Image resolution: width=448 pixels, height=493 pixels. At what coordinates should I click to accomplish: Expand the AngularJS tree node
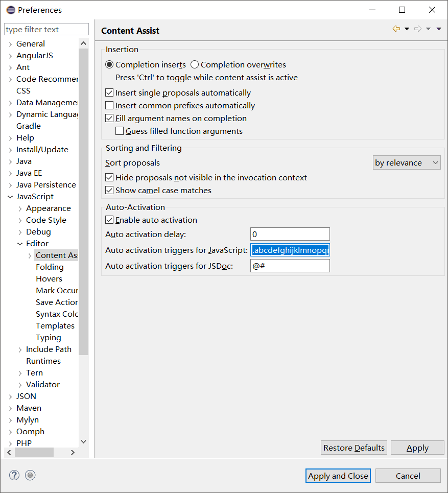10,56
